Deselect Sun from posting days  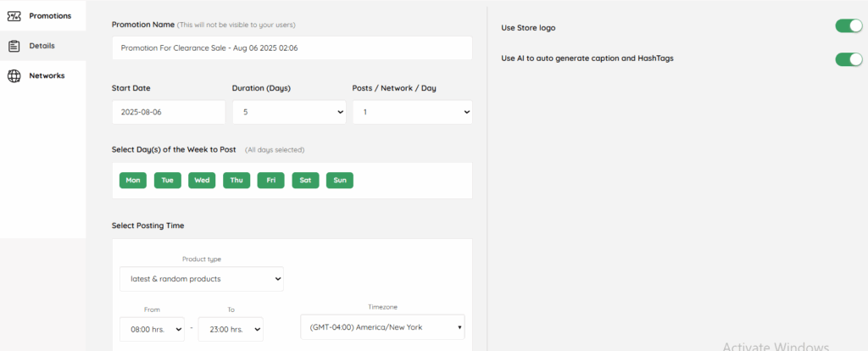coord(340,181)
